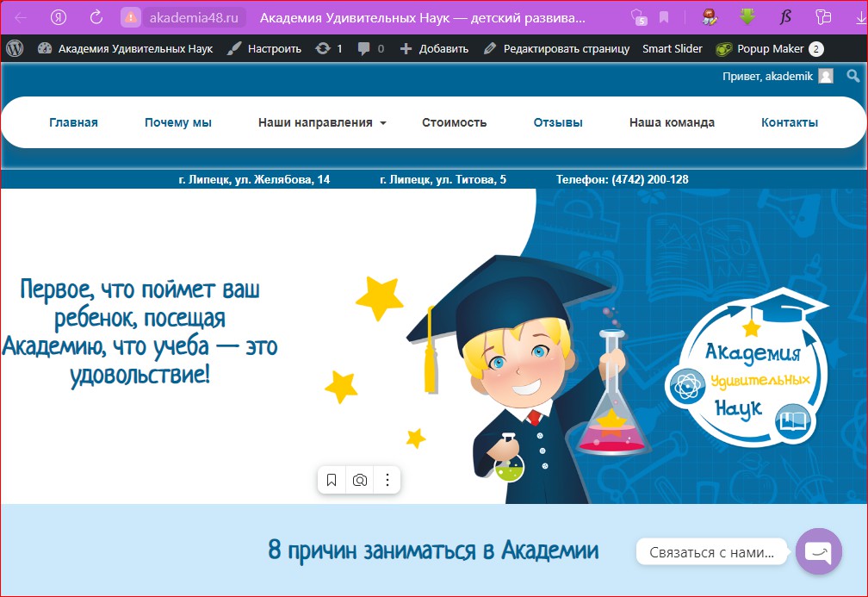This screenshot has width=868, height=597.
Task: Search image via camera lens icon
Action: click(x=360, y=480)
